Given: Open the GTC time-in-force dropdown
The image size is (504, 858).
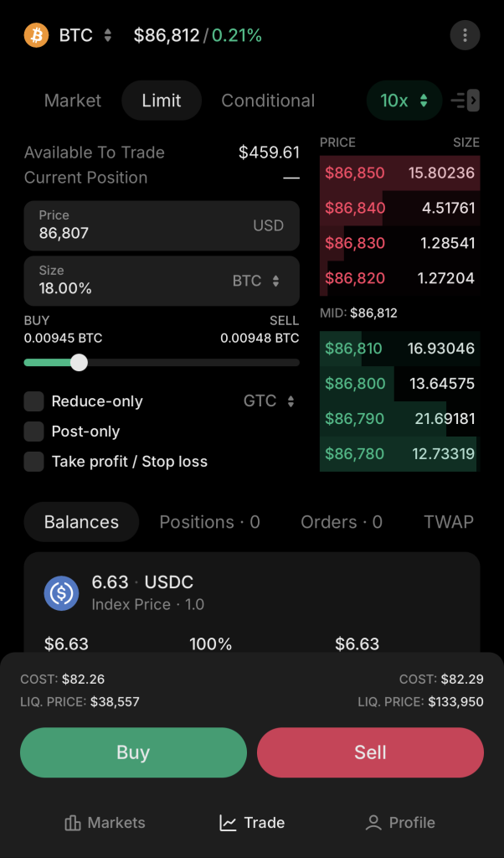Looking at the screenshot, I should click(x=269, y=401).
